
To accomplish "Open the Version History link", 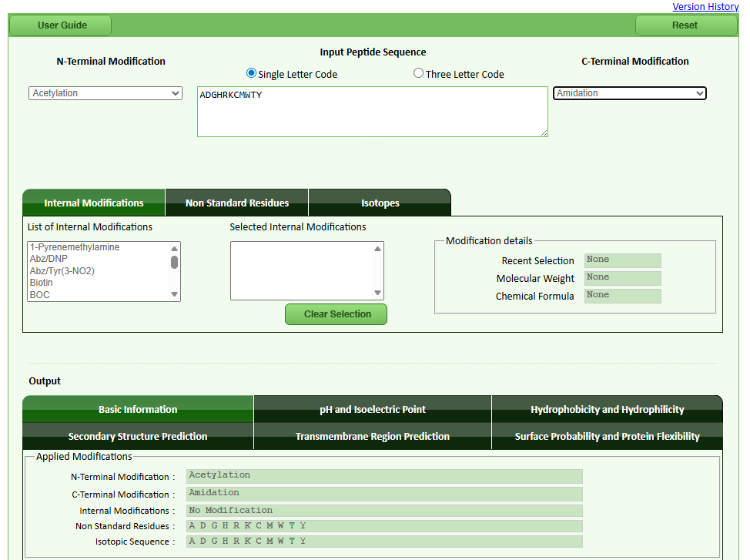I will click(705, 7).
